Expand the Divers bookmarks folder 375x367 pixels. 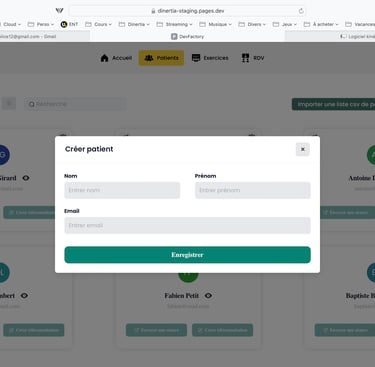click(x=252, y=24)
